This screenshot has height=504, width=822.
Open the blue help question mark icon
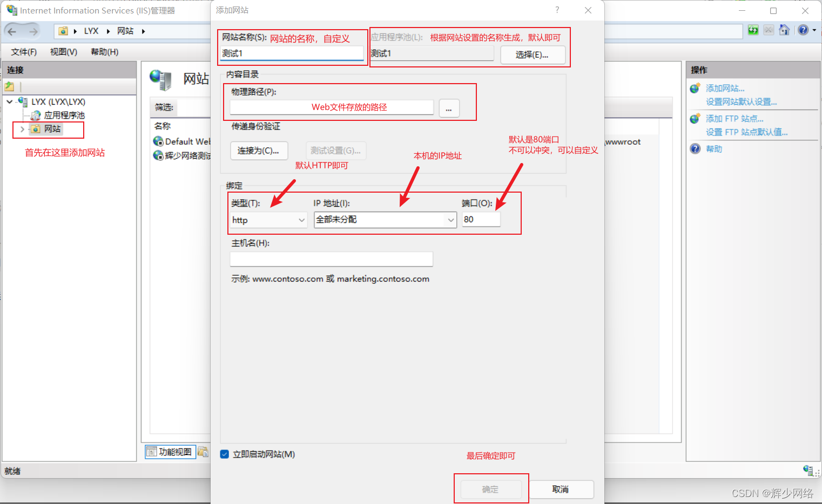coord(803,30)
